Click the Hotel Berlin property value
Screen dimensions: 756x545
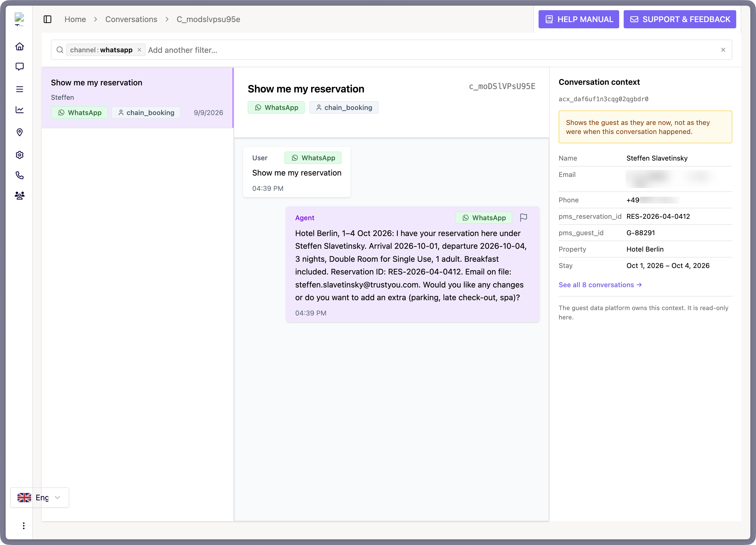[645, 249]
